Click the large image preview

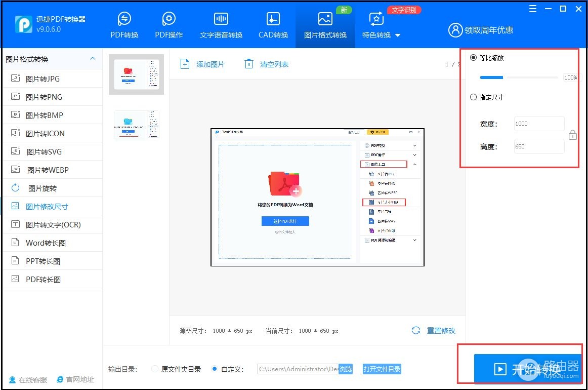317,197
